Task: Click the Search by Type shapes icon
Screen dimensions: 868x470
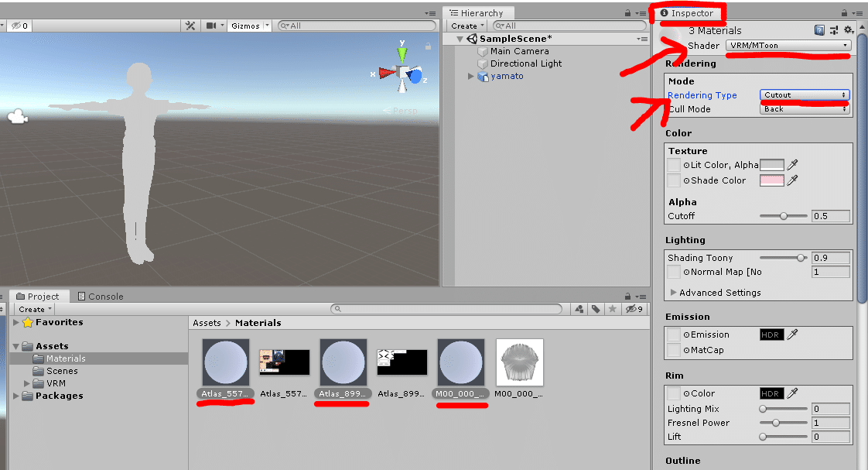Action: point(579,309)
